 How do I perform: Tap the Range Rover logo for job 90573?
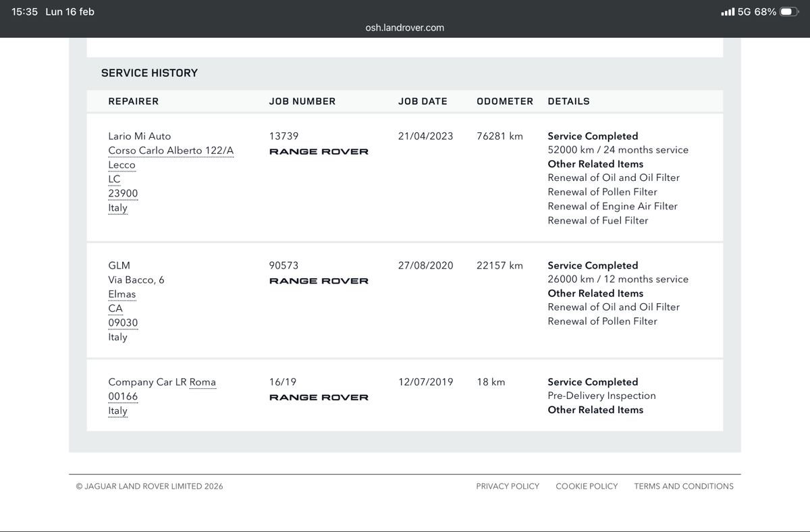[x=319, y=281]
